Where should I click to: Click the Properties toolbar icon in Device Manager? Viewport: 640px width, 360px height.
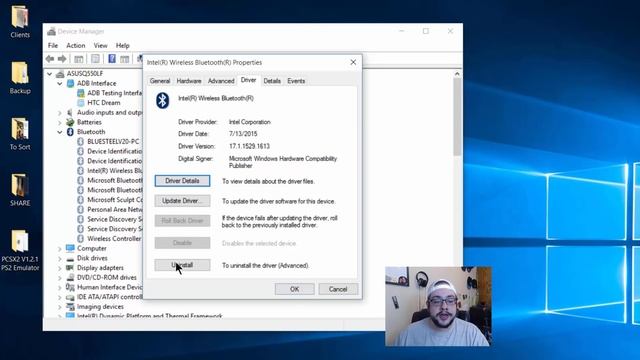(96, 59)
